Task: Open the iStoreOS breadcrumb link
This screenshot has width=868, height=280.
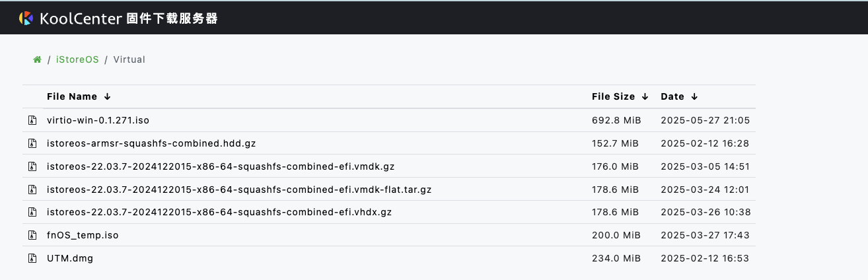Action: (x=77, y=59)
